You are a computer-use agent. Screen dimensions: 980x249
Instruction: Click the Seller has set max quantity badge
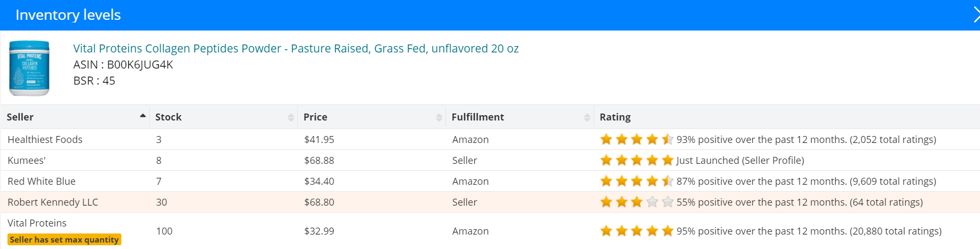click(x=64, y=239)
